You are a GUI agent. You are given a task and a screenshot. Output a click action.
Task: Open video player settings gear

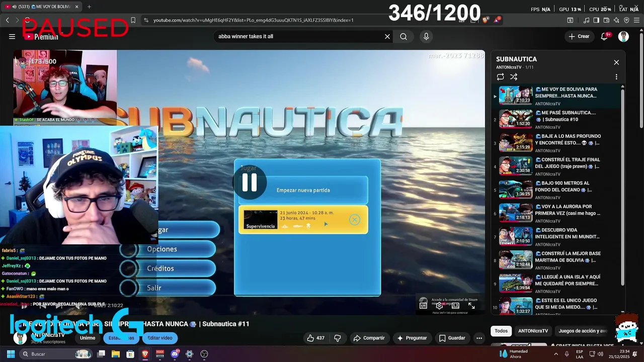[439, 305]
